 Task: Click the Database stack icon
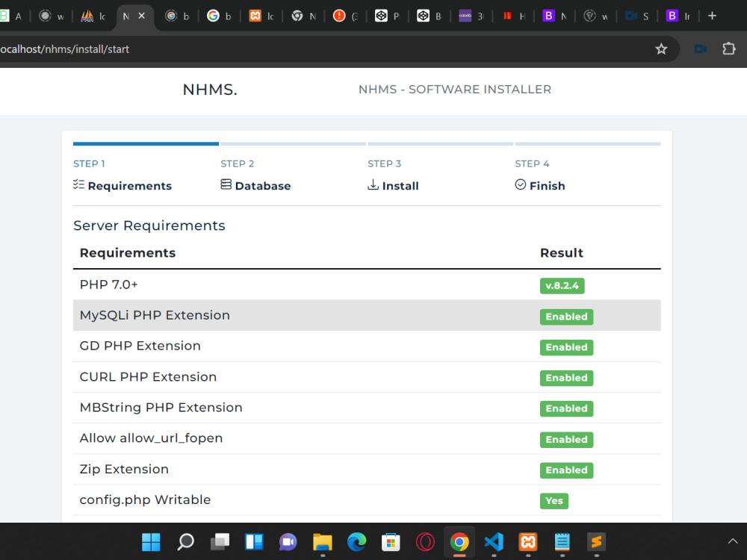(226, 184)
